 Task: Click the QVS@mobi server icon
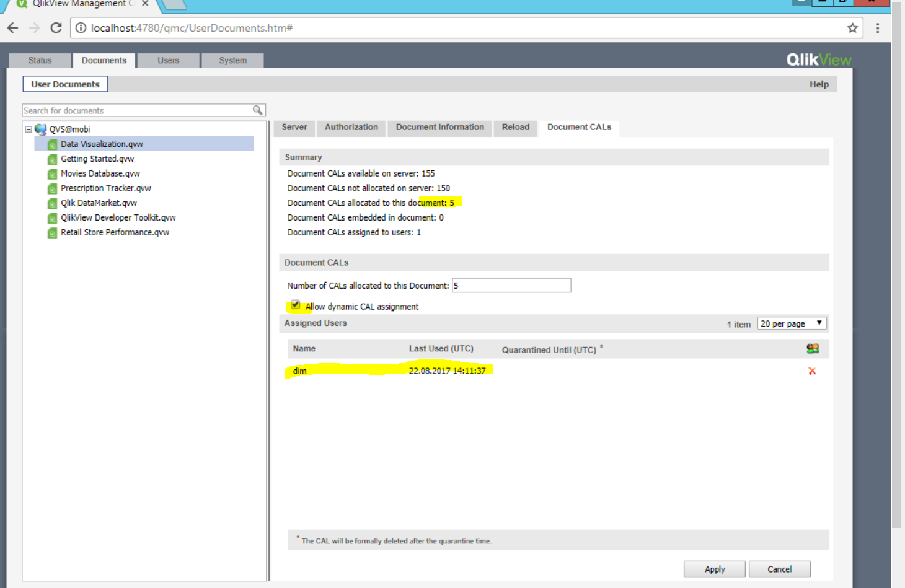pos(41,129)
